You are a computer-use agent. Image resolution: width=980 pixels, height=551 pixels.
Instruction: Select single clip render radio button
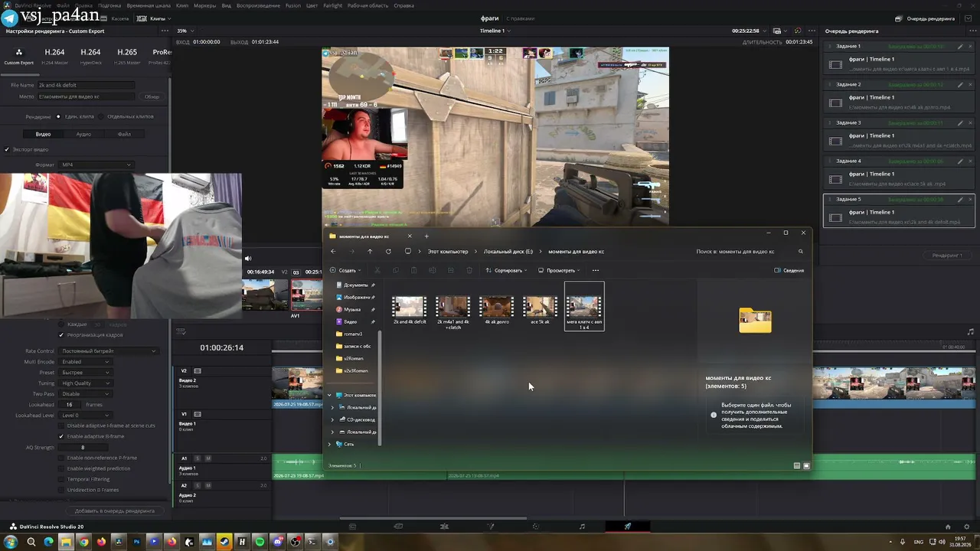pos(58,116)
